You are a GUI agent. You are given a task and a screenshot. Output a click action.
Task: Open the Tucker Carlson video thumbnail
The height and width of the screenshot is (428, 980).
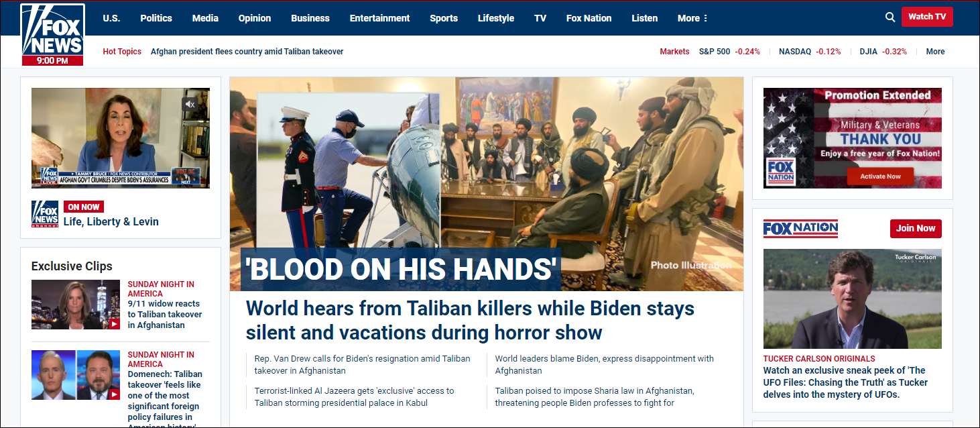coord(852,299)
